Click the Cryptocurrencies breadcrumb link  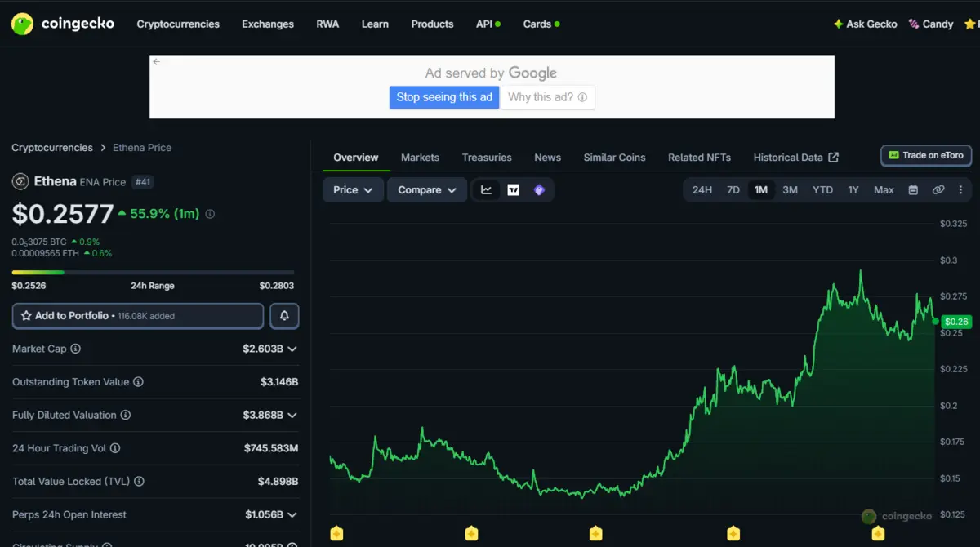[x=52, y=148]
